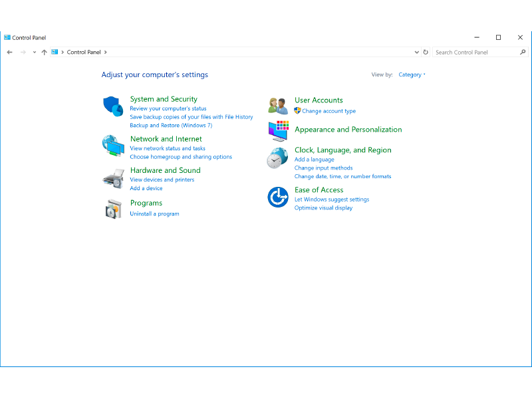Click the Network and Internet globe icon
Screen dimensions: 532x399
[x=113, y=146]
